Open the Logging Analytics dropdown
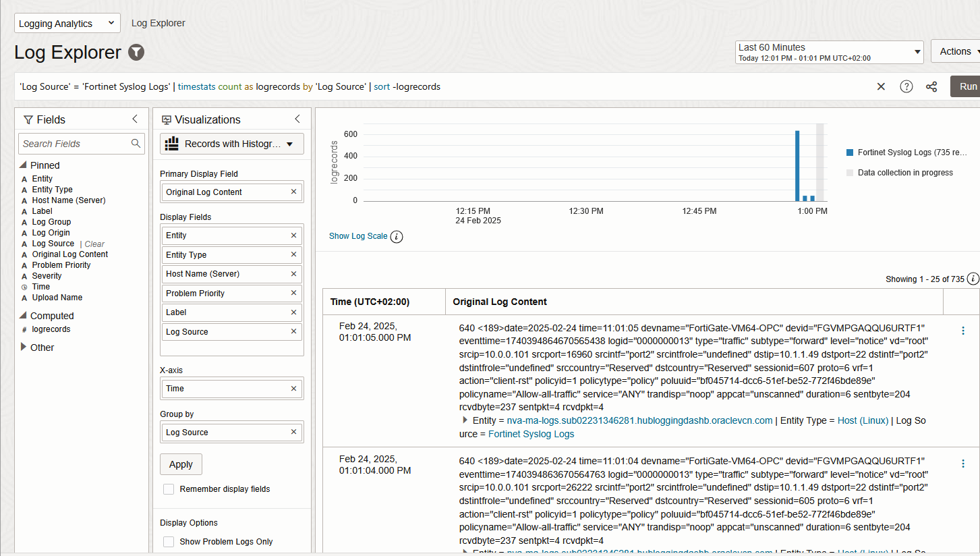Screen dimensions: 980x556 [67, 23]
